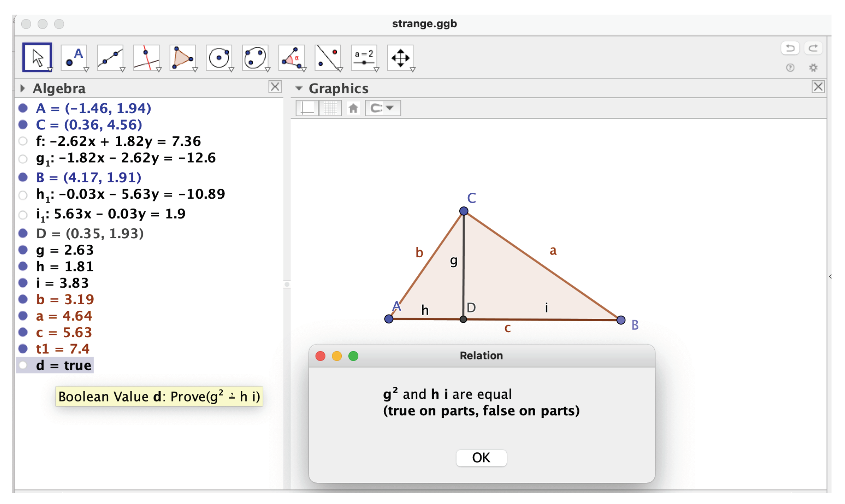Select the Reflect about line tool
Image resolution: width=845 pixels, height=504 pixels.
[328, 57]
